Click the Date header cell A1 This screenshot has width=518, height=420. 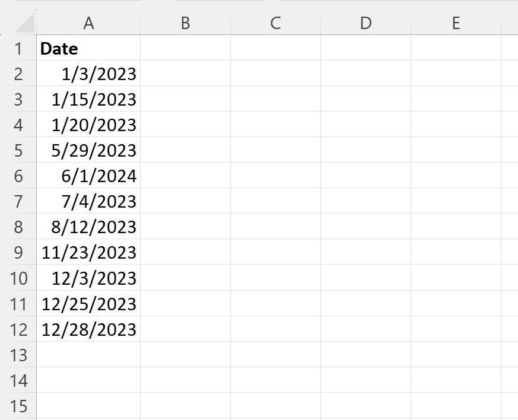[x=88, y=49]
